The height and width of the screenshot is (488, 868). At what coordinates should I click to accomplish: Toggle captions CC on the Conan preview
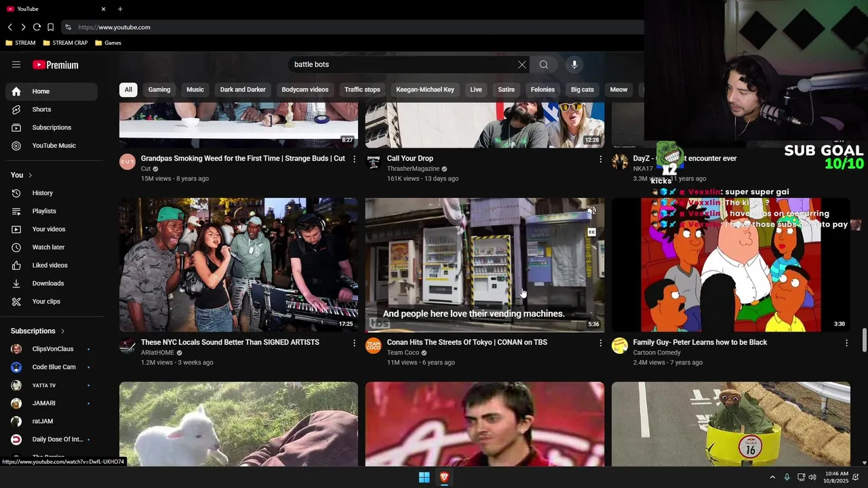coord(592,232)
